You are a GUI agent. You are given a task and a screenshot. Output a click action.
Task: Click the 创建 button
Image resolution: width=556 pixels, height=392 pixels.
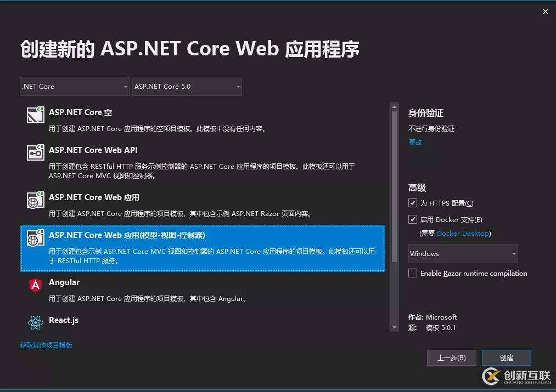point(507,357)
